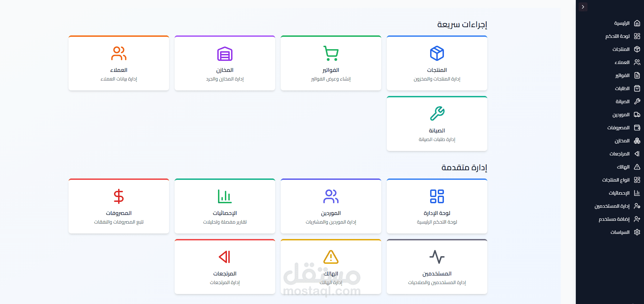
Task: Open the لوحة الإدارة card title
Action: tap(437, 213)
